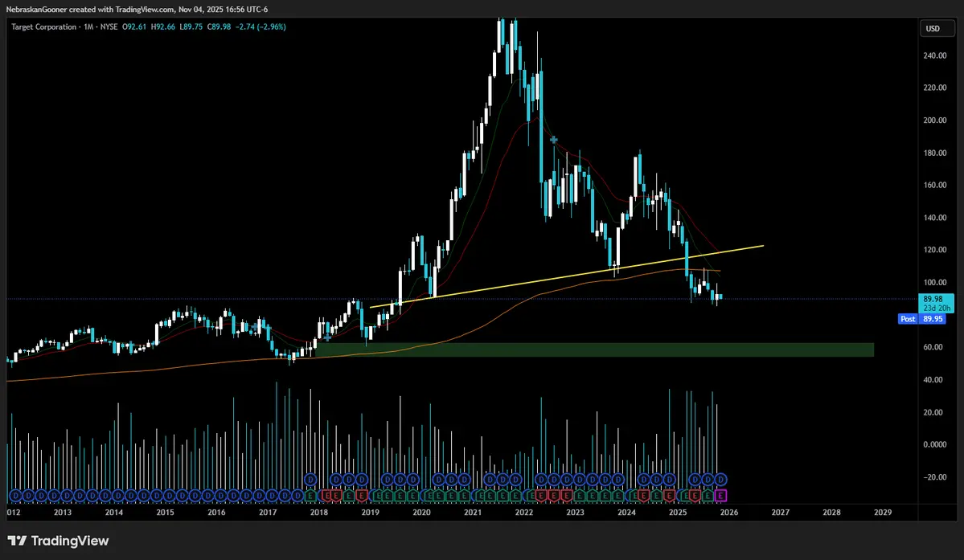Click the 2016 label on the time axis
Image resolution: width=964 pixels, height=560 pixels.
[x=215, y=512]
